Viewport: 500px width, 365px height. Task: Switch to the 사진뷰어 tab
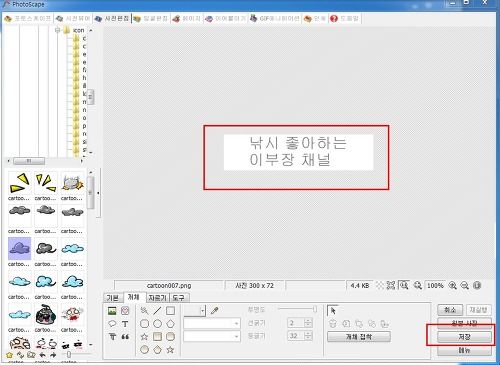pos(73,19)
